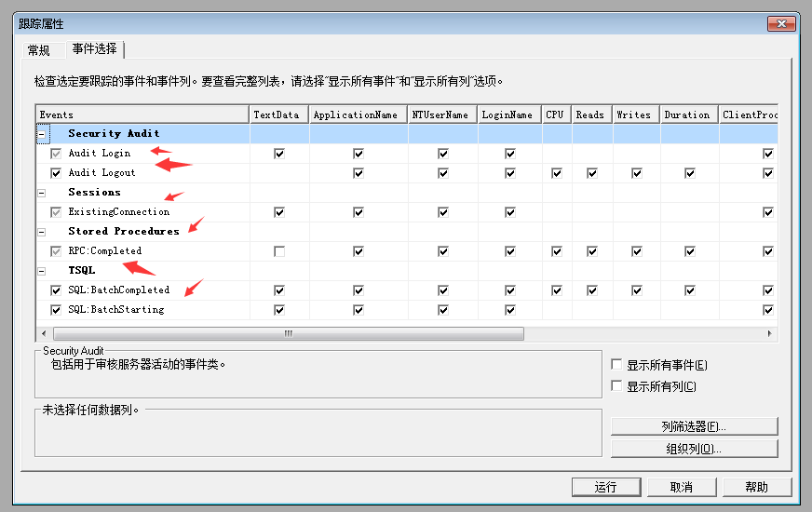The image size is (812, 512).
Task: Click the Duration column header
Action: click(687, 115)
